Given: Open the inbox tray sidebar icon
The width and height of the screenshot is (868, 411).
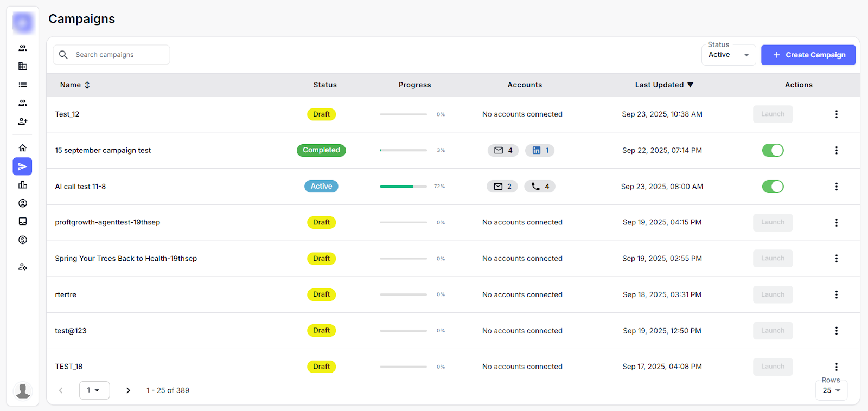Looking at the screenshot, I should (x=23, y=221).
